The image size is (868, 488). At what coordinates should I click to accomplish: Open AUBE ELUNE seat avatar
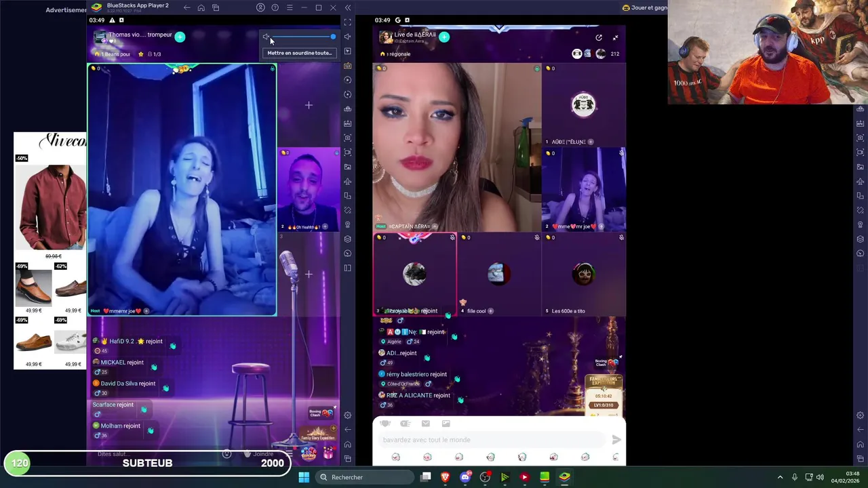583,104
